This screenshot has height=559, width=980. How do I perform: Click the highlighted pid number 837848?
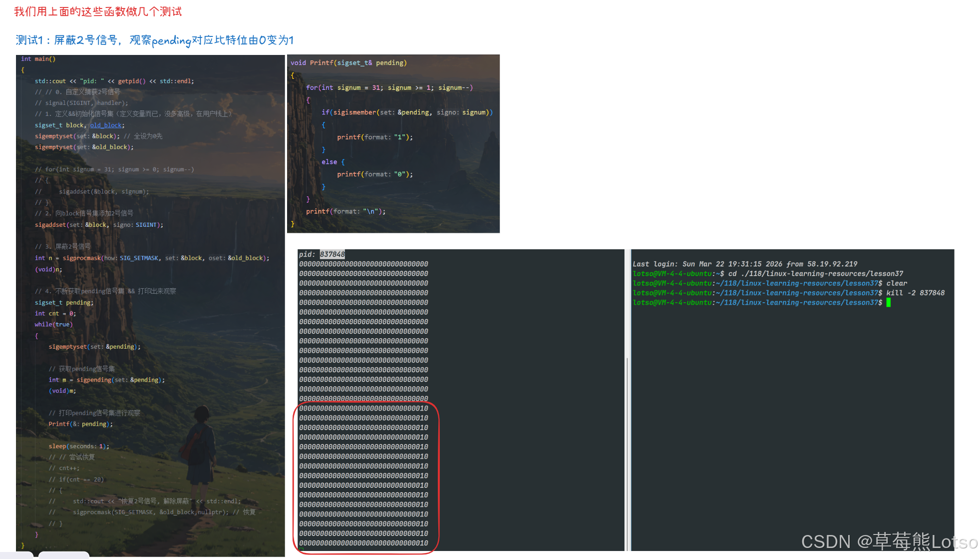(x=332, y=254)
